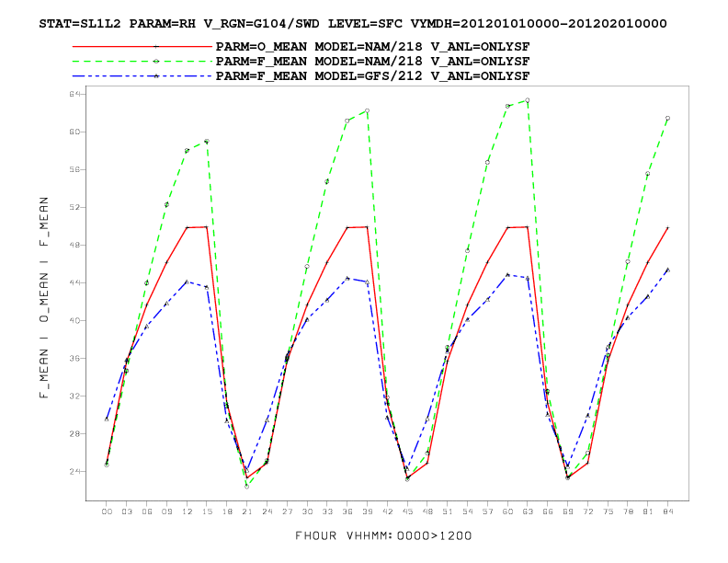This screenshot has height=563, width=728.
Task: Click blue GFS forecast marker at hour 12
Action: [x=187, y=281]
